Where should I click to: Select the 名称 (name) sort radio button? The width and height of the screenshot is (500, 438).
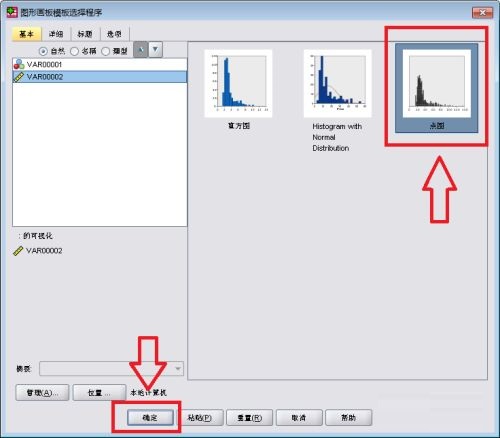pos(74,51)
